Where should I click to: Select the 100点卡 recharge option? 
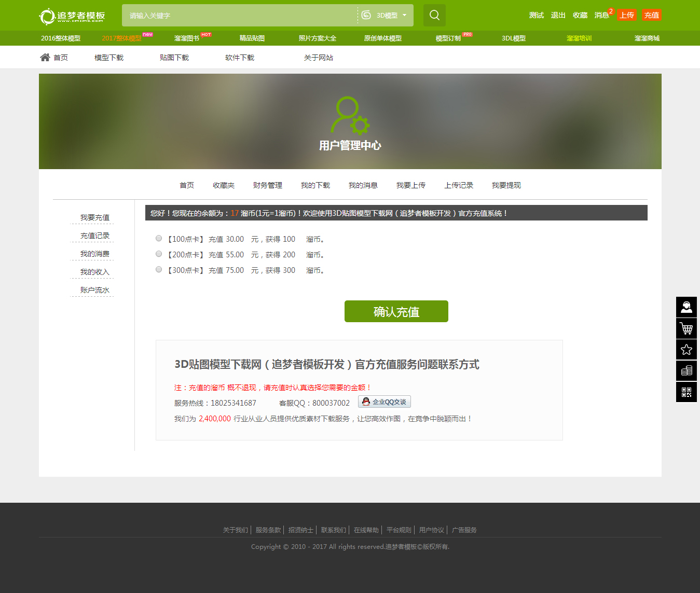click(x=159, y=239)
